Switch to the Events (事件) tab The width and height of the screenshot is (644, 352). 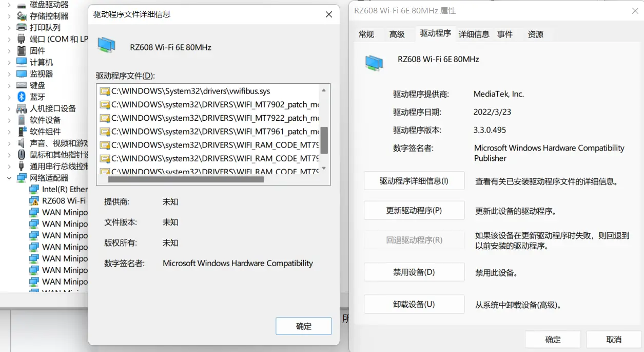click(x=504, y=34)
